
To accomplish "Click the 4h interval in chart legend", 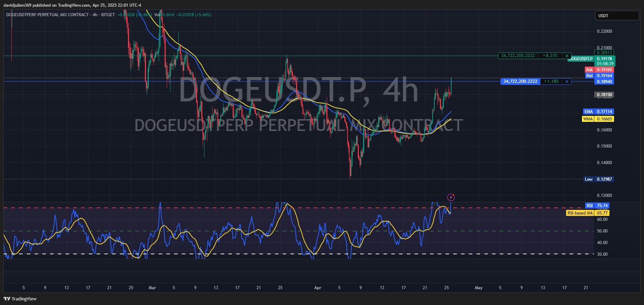I will 95,15.
